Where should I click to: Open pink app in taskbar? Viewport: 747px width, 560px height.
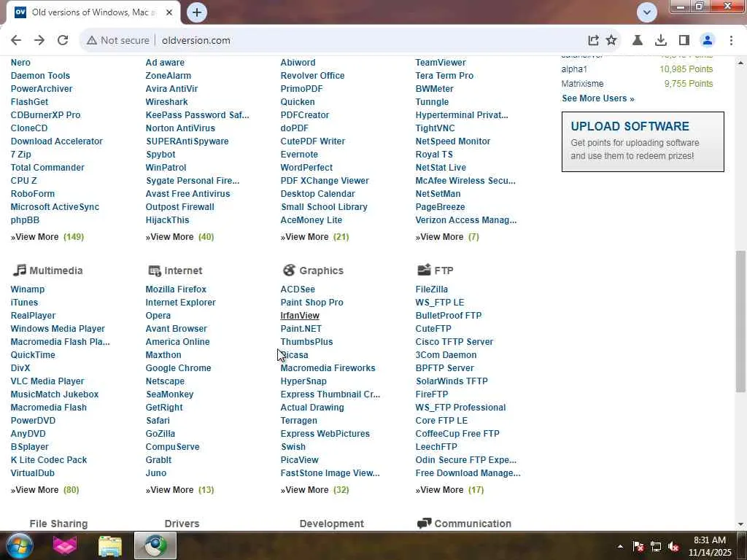[65, 545]
